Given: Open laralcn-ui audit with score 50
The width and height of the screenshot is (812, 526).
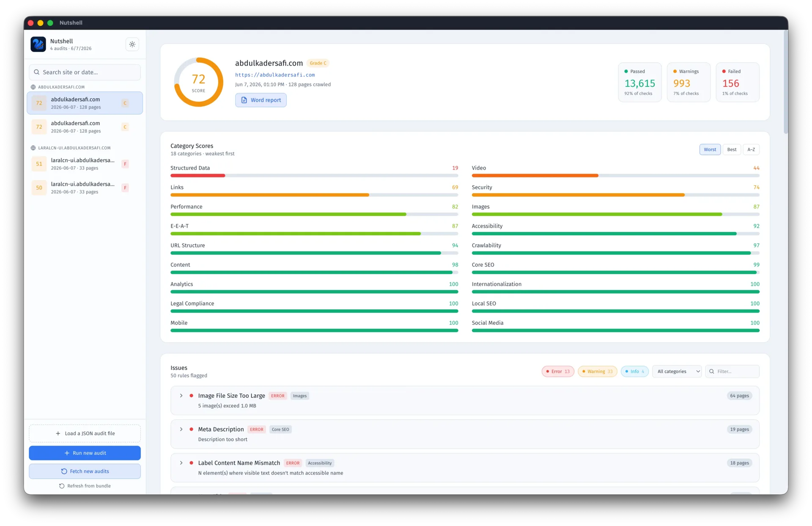Looking at the screenshot, I should pos(85,187).
